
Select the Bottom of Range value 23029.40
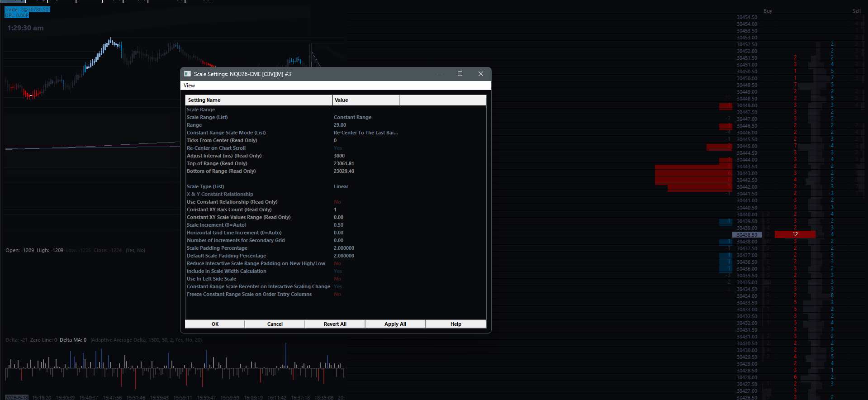click(344, 171)
